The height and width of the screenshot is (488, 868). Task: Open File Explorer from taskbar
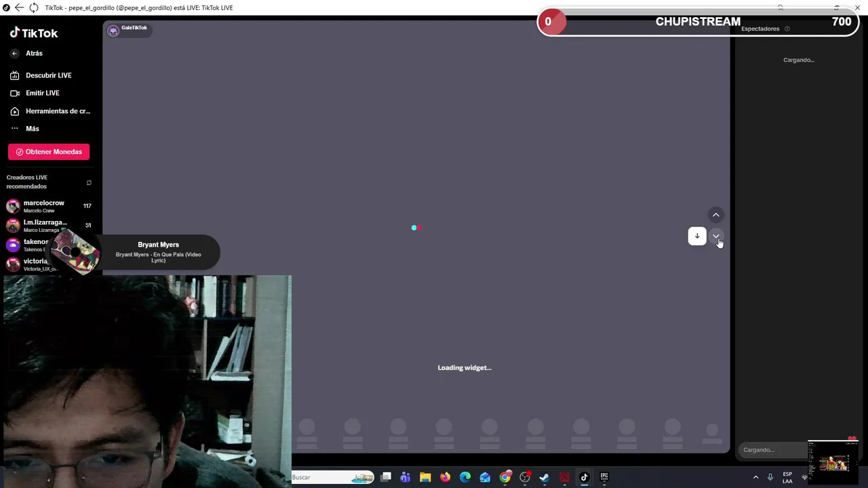425,477
